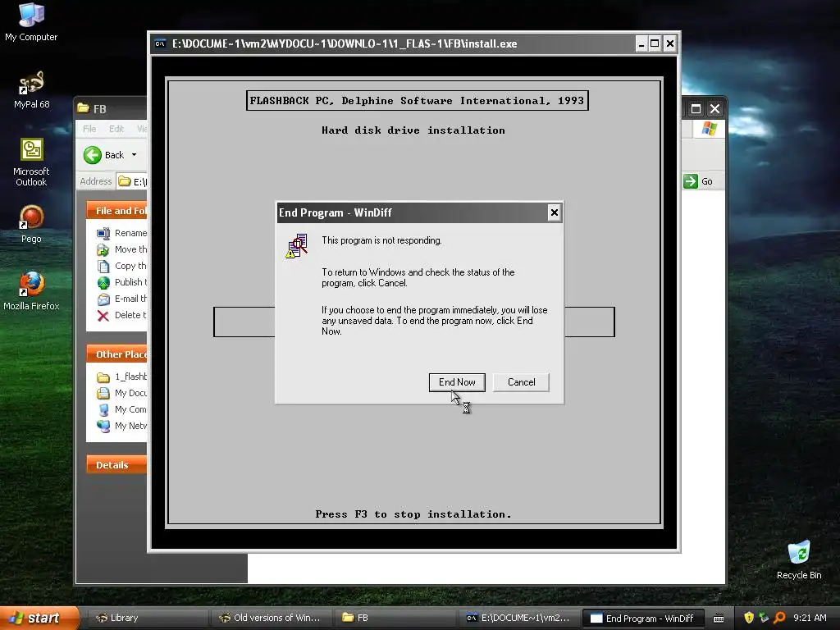Click FB window folder title icon
The height and width of the screenshot is (630, 840).
coord(83,108)
